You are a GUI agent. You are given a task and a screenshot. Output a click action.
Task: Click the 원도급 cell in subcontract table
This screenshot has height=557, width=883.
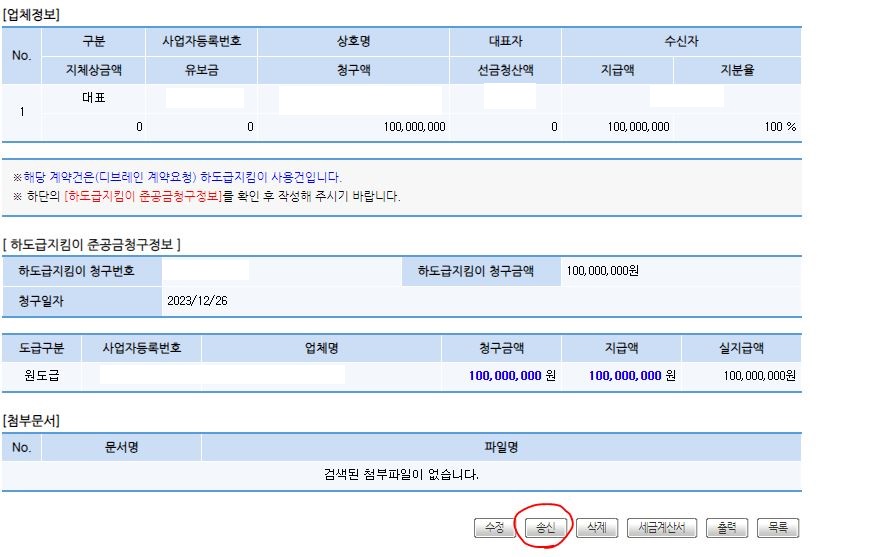point(42,376)
